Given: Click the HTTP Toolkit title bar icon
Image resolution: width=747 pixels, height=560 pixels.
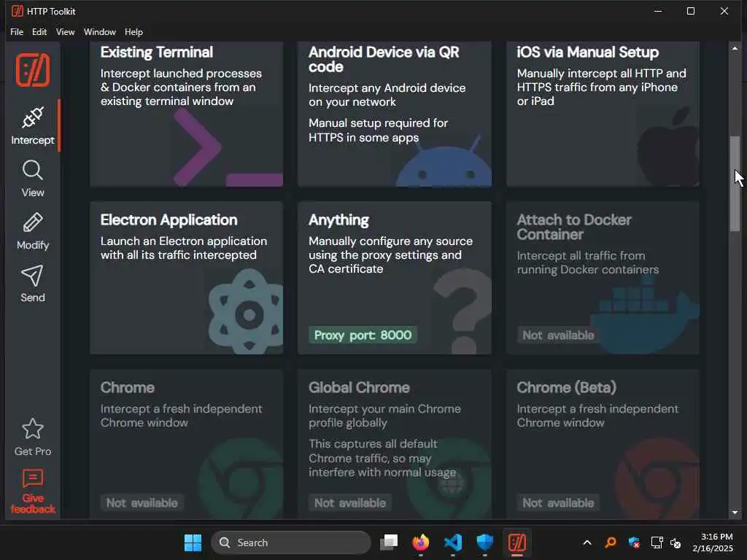Looking at the screenshot, I should (x=18, y=11).
